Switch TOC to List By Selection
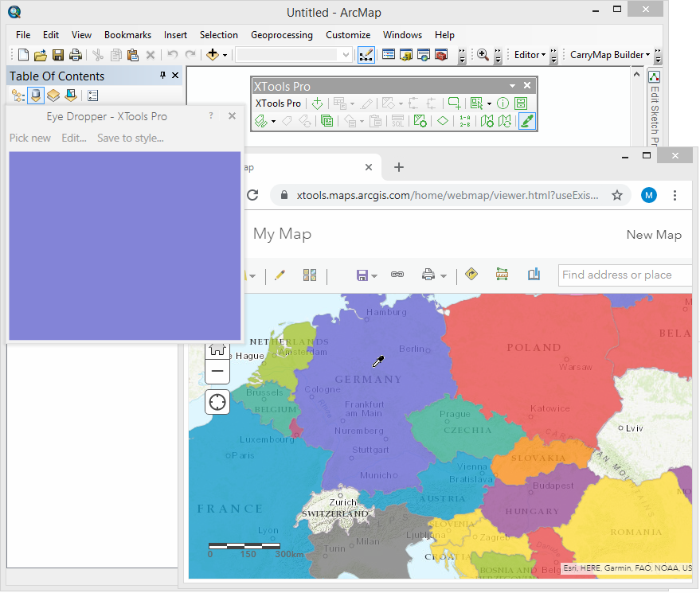Viewport: 700px width, 593px height. [x=71, y=96]
